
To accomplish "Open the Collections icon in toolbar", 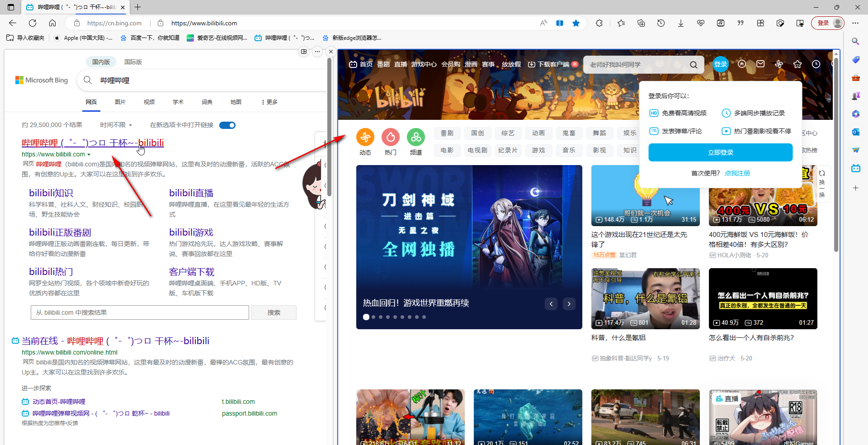I will pyautogui.click(x=641, y=23).
